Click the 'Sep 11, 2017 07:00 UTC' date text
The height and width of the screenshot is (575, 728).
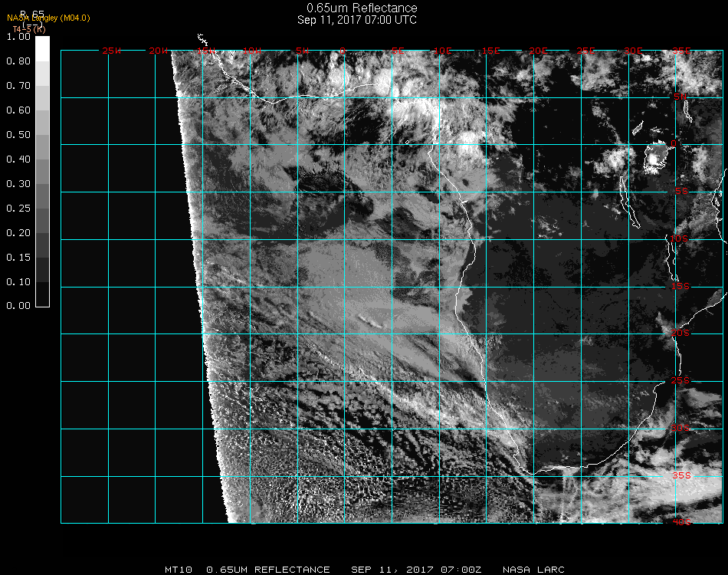coord(356,20)
